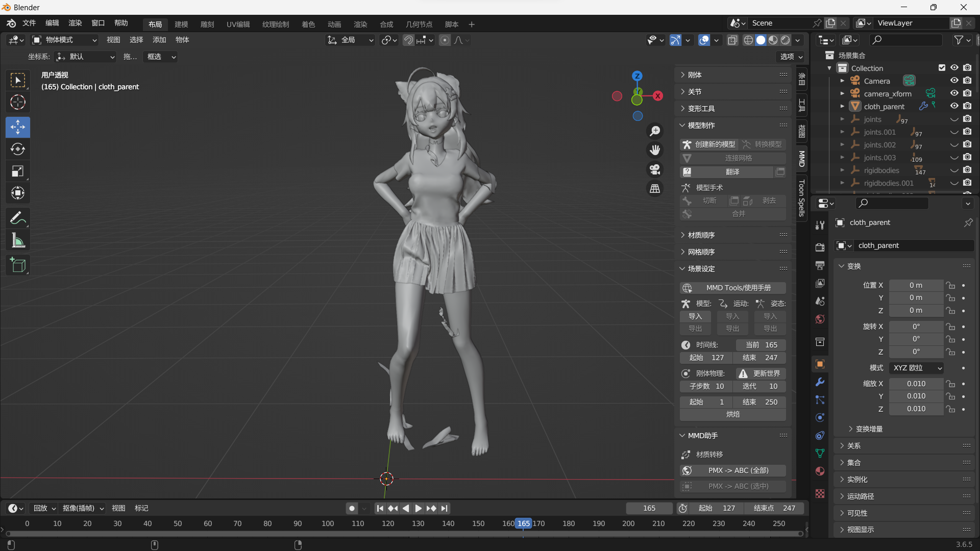The image size is (980, 551).
Task: Click the viewport pan hand icon
Action: coord(655,150)
